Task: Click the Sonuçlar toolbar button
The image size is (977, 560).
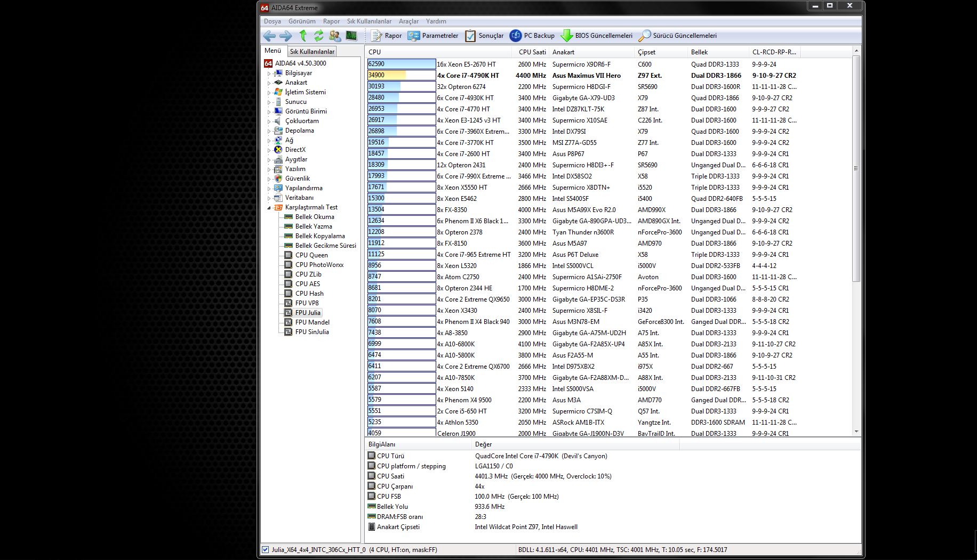Action: point(484,36)
